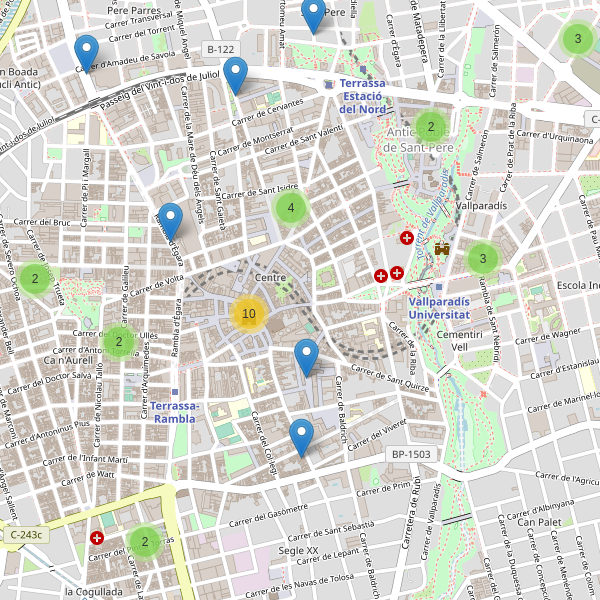
Task: Expand the yellow cluster of 10 in Centre
Action: click(x=249, y=314)
